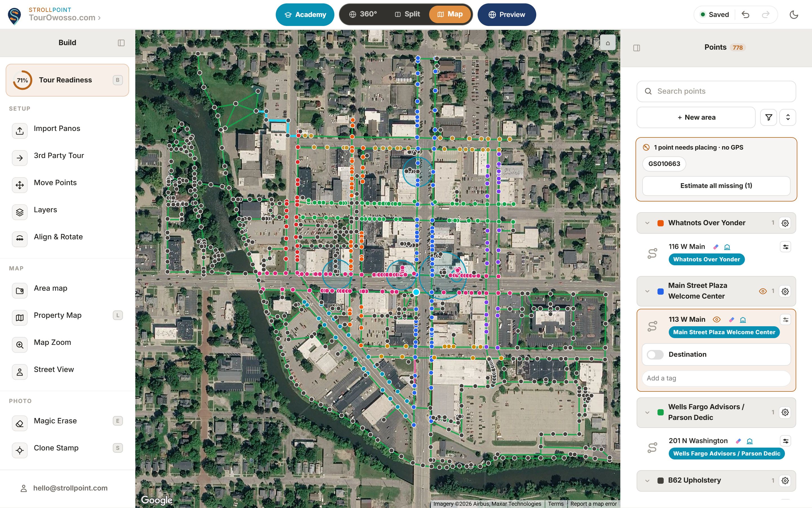Click the New area button
Viewport: 812px width, 508px height.
click(696, 118)
